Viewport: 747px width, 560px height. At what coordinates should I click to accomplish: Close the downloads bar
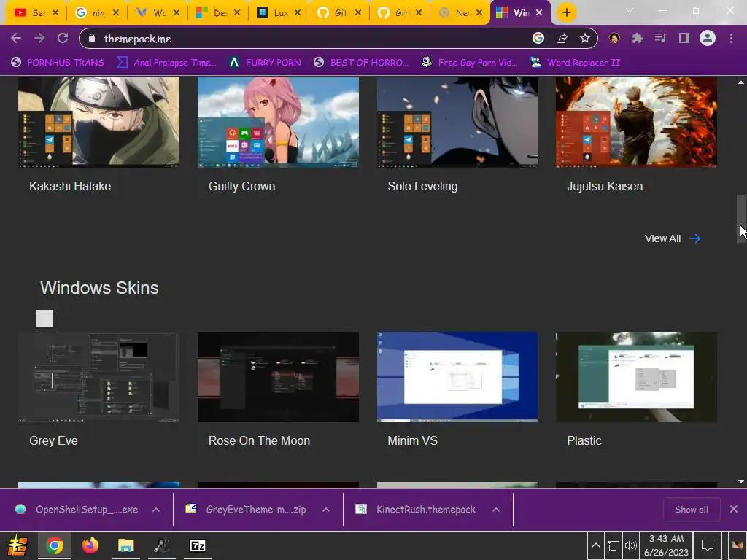tap(734, 510)
